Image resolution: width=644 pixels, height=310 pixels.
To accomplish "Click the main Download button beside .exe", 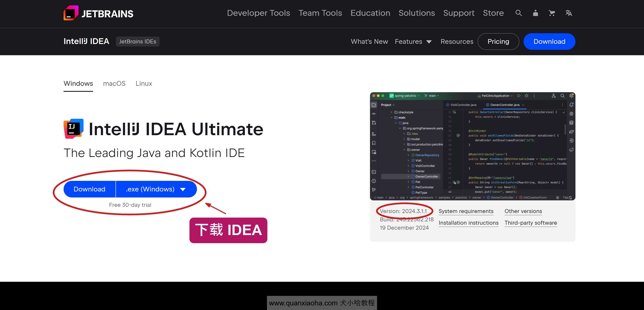I will coord(90,189).
